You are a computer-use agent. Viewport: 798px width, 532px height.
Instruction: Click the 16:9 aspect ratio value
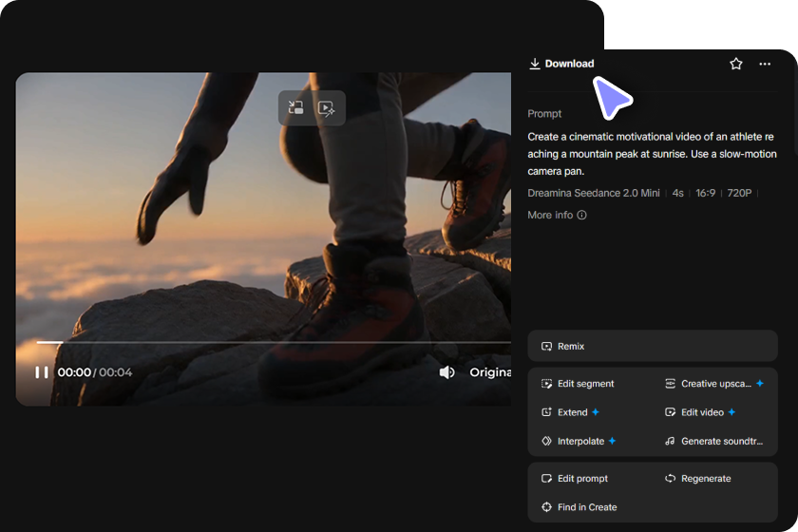[x=705, y=193]
